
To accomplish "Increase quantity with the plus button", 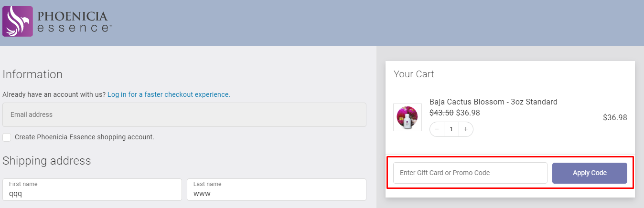I will [x=466, y=129].
